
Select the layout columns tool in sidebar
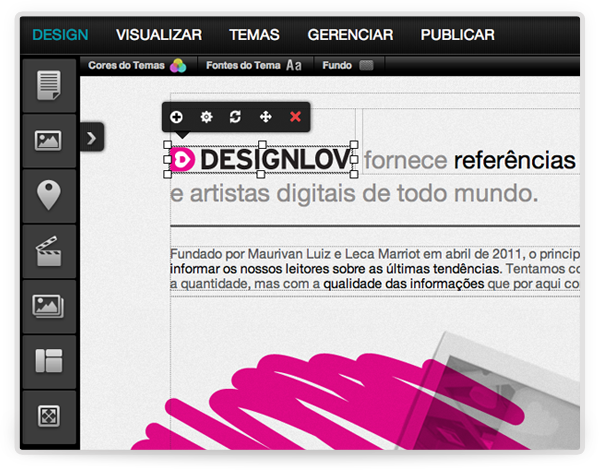tap(49, 361)
